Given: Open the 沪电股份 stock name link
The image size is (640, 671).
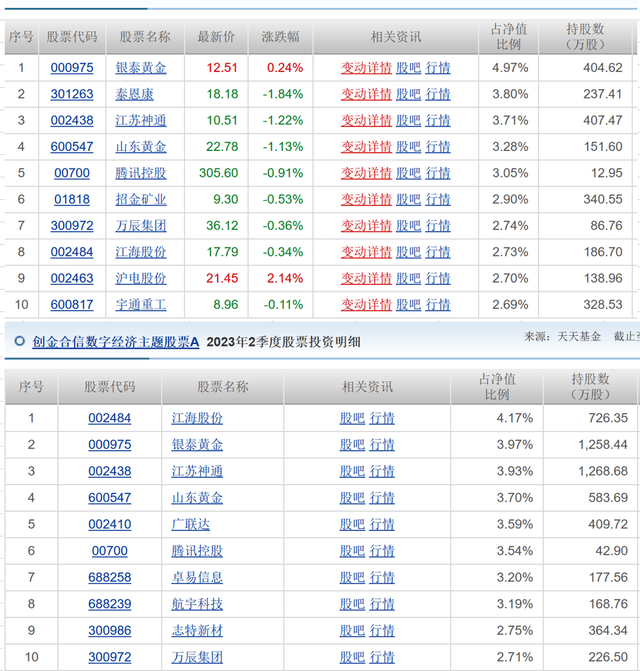Looking at the screenshot, I should [143, 278].
